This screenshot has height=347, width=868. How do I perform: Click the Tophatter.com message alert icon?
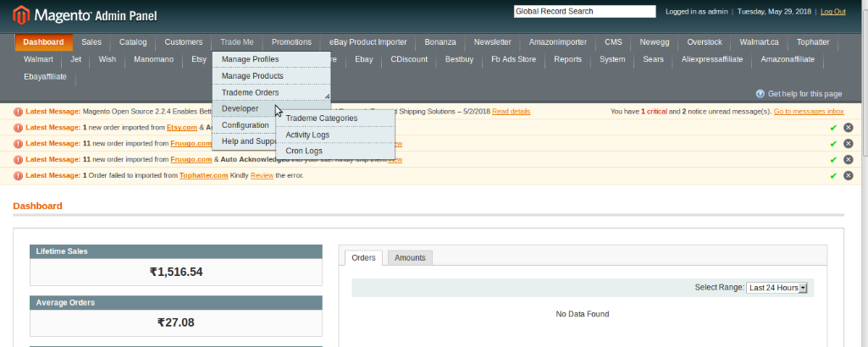tap(19, 175)
